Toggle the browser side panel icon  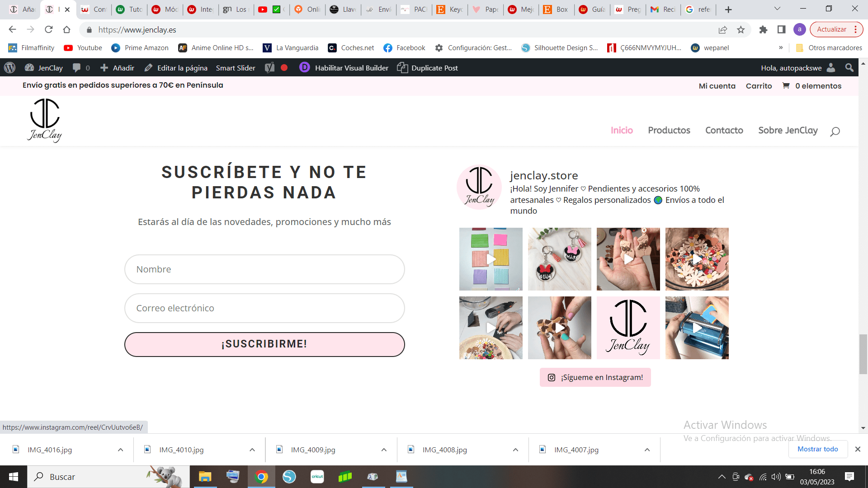(781, 29)
